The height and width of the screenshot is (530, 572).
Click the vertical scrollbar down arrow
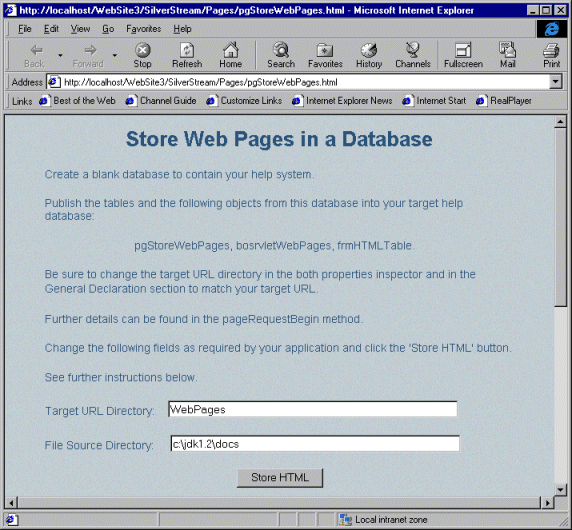tap(560, 489)
